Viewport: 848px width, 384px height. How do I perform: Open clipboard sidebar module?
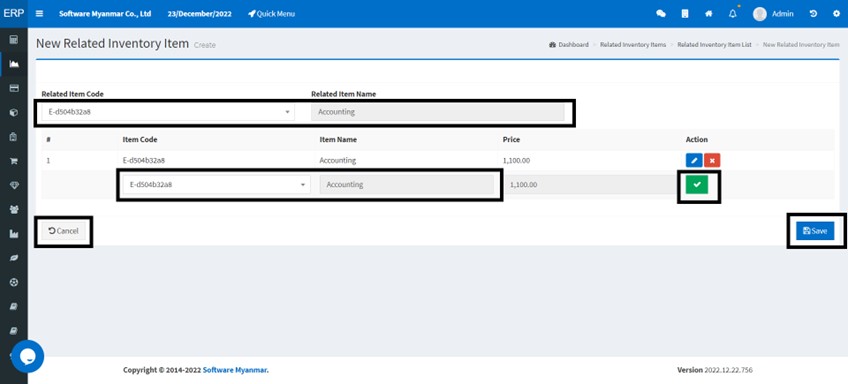(x=14, y=137)
